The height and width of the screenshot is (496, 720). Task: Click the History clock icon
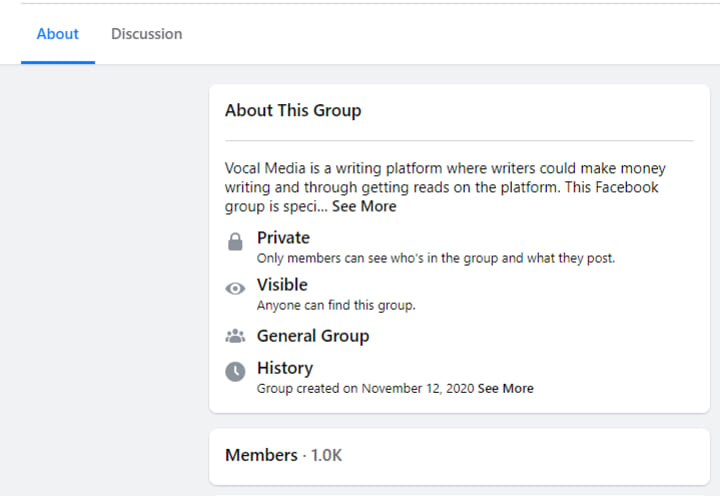click(x=235, y=372)
